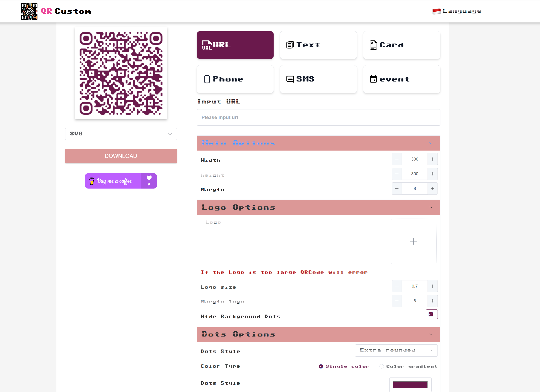Switch to the Text QR tab
The image size is (540, 392).
point(318,45)
